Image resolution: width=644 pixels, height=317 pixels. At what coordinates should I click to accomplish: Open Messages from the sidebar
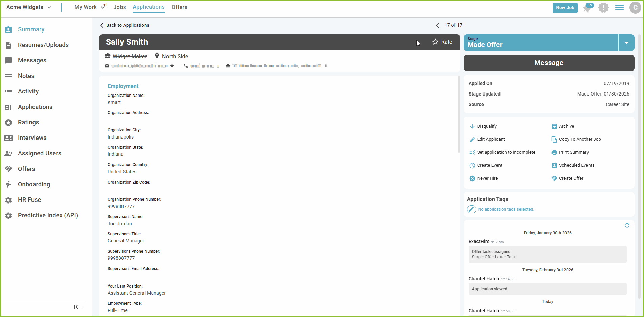[32, 60]
